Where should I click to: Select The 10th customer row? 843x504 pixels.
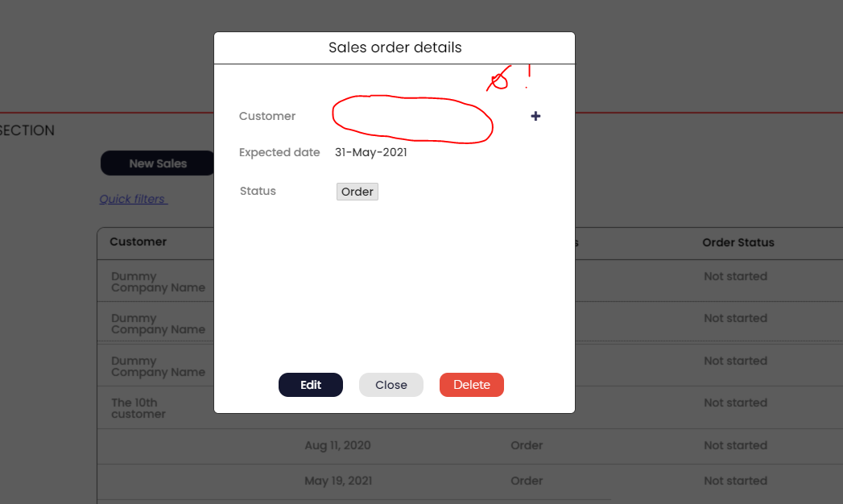coord(470,407)
